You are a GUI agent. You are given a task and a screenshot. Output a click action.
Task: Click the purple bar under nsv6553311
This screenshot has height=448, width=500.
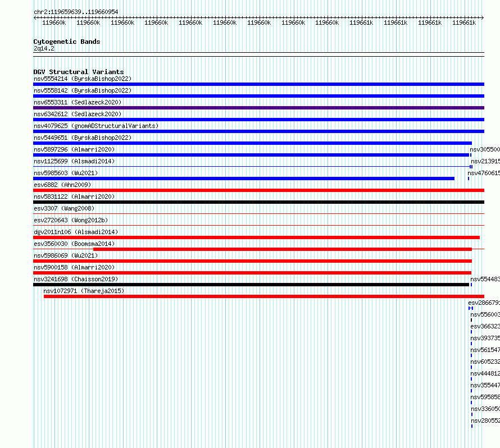coord(258,108)
